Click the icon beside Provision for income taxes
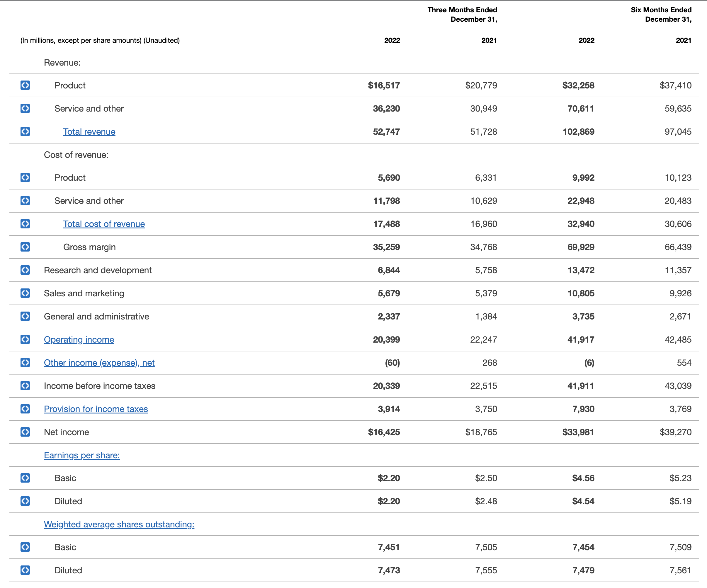Screen dimensions: 707x588 coord(25,409)
